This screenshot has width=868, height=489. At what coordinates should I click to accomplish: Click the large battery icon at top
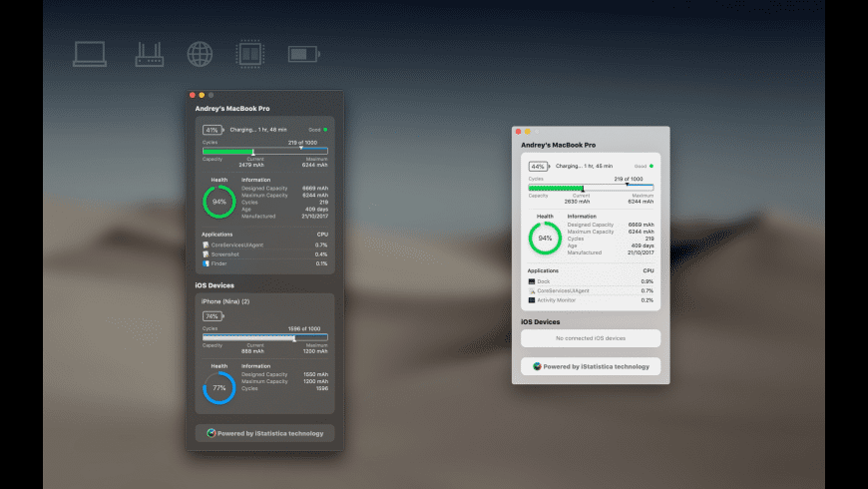pyautogui.click(x=304, y=54)
